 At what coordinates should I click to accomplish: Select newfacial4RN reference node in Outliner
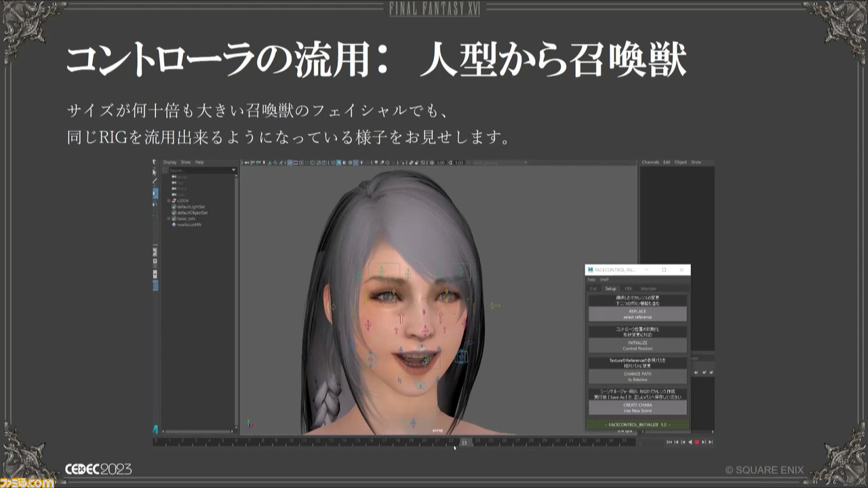click(187, 225)
